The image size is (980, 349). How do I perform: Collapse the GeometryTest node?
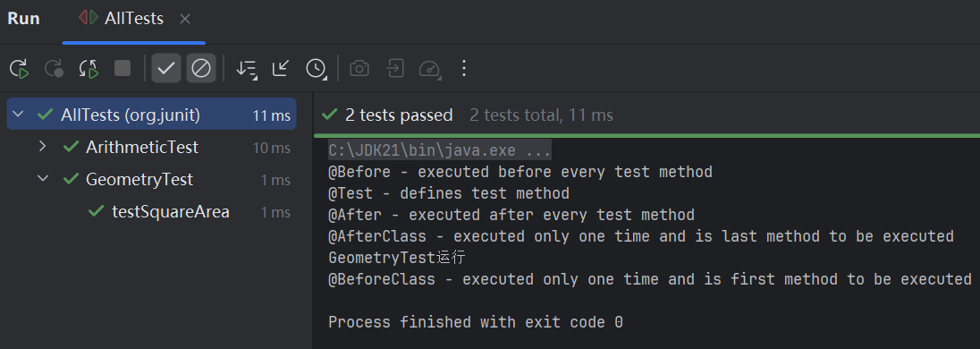[43, 179]
